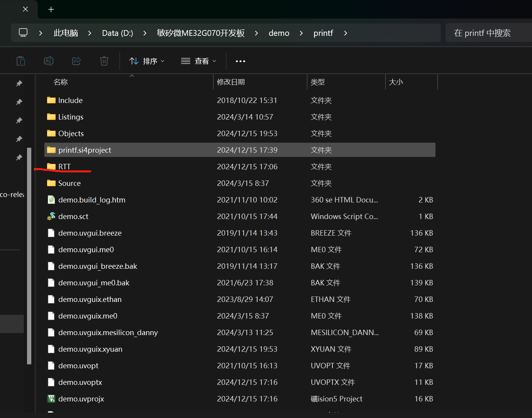Click the Paste clipboard icon in toolbar

pos(21,61)
